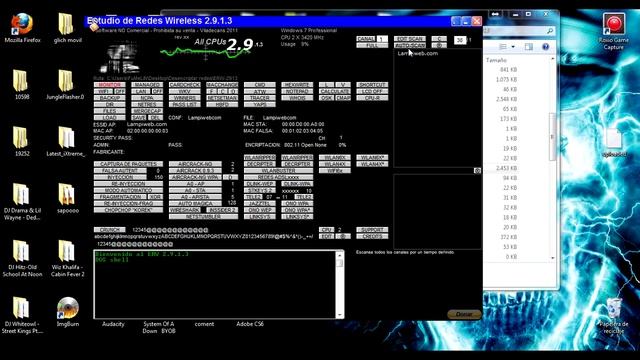The width and height of the screenshot is (640, 360).
Task: Select the DJ Drama & Lil Wayne folder
Action: 22,202
